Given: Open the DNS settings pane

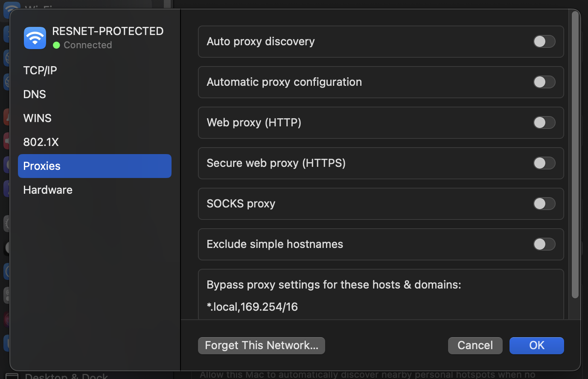Looking at the screenshot, I should click(35, 94).
